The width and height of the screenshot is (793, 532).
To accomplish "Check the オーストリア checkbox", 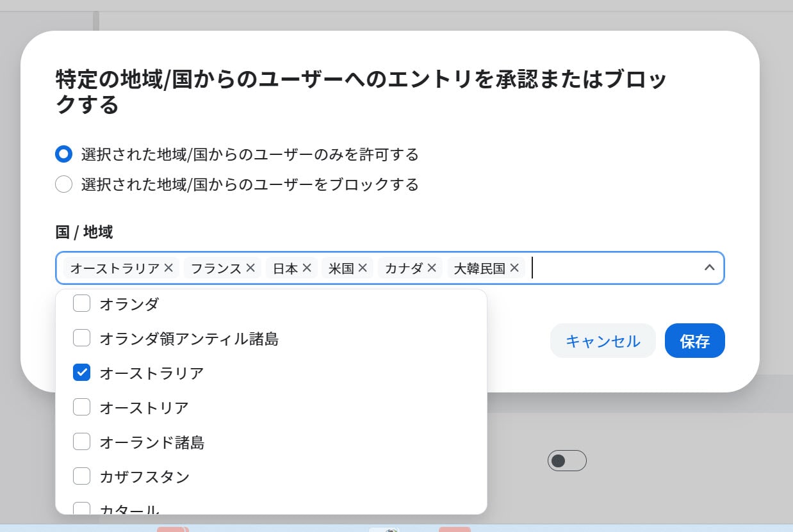I will click(81, 407).
